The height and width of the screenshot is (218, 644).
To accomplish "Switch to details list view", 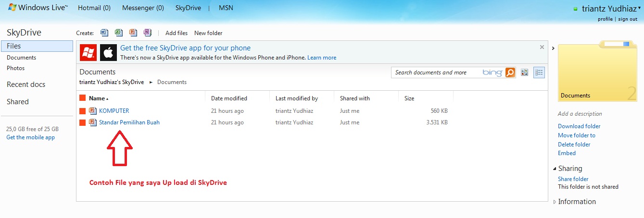I will click(x=539, y=73).
